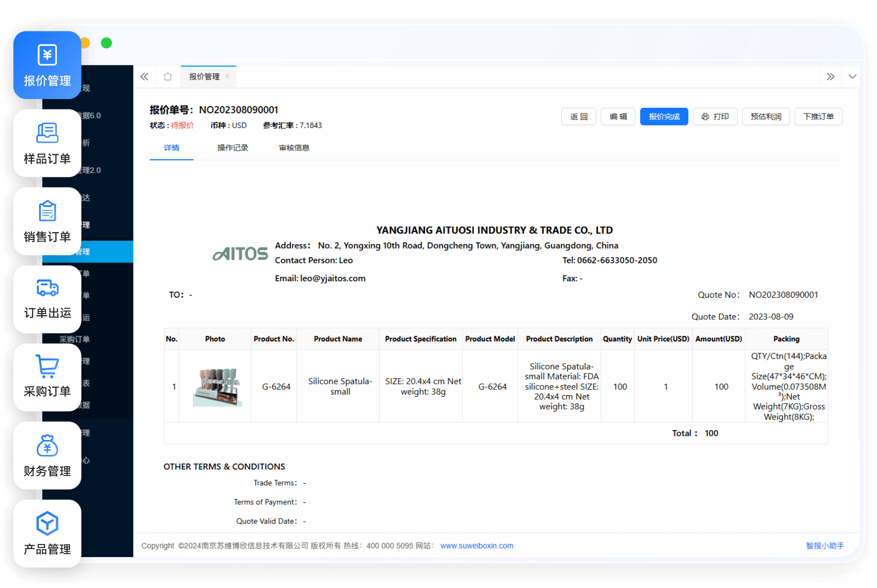The image size is (877, 588).
Task: Close the 报价管理 tab
Action: [228, 76]
